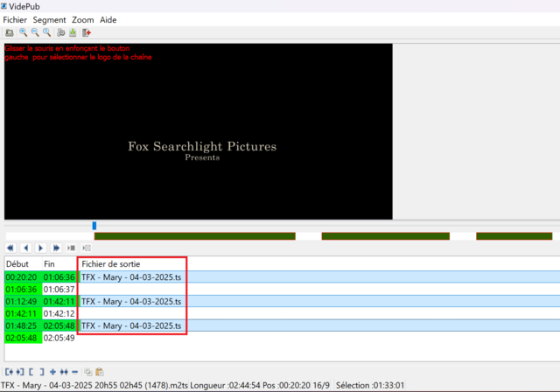This screenshot has height=392, width=560.
Task: Click the bracket-with-left-diamond segment start icon
Action: pyautogui.click(x=9, y=372)
